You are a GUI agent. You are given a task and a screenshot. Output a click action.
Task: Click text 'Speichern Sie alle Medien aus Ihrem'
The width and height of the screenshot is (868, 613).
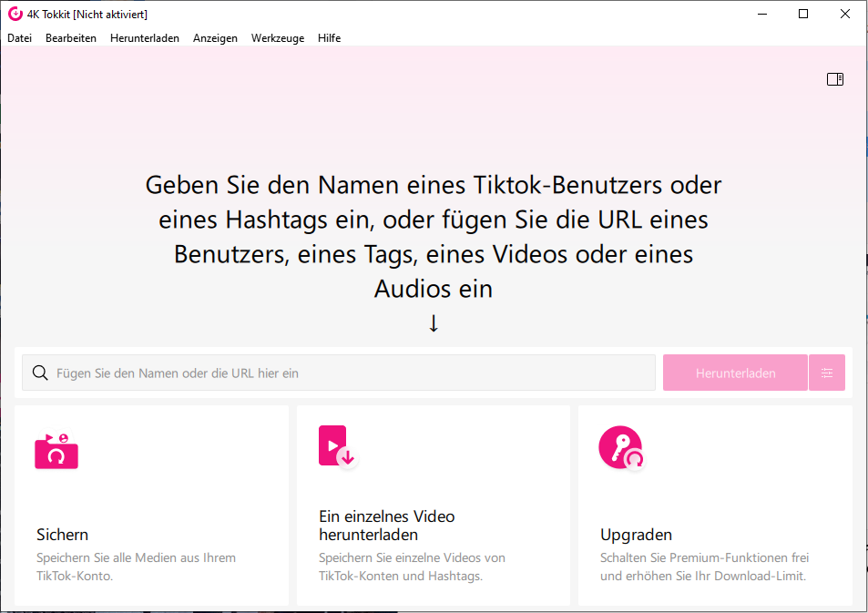tap(137, 557)
